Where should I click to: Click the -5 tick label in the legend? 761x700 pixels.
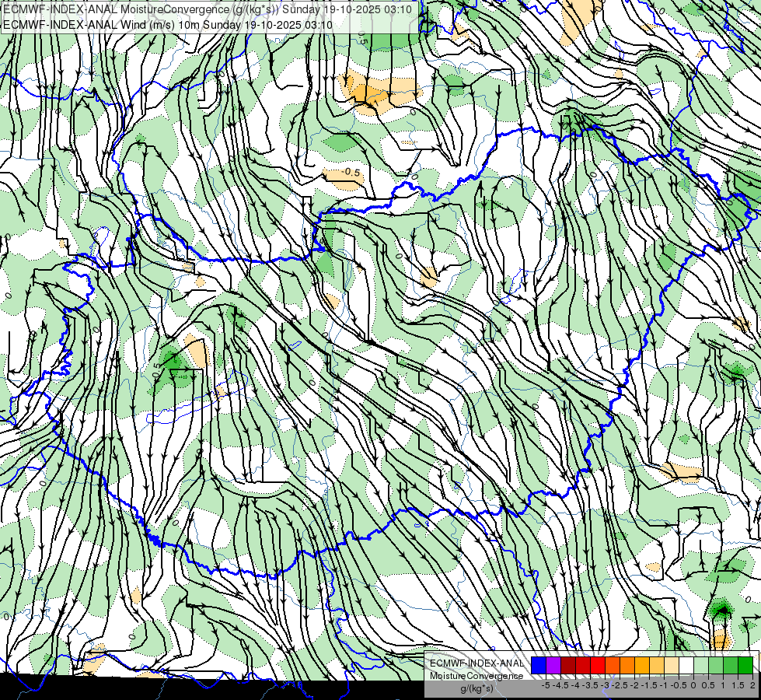pos(546,685)
